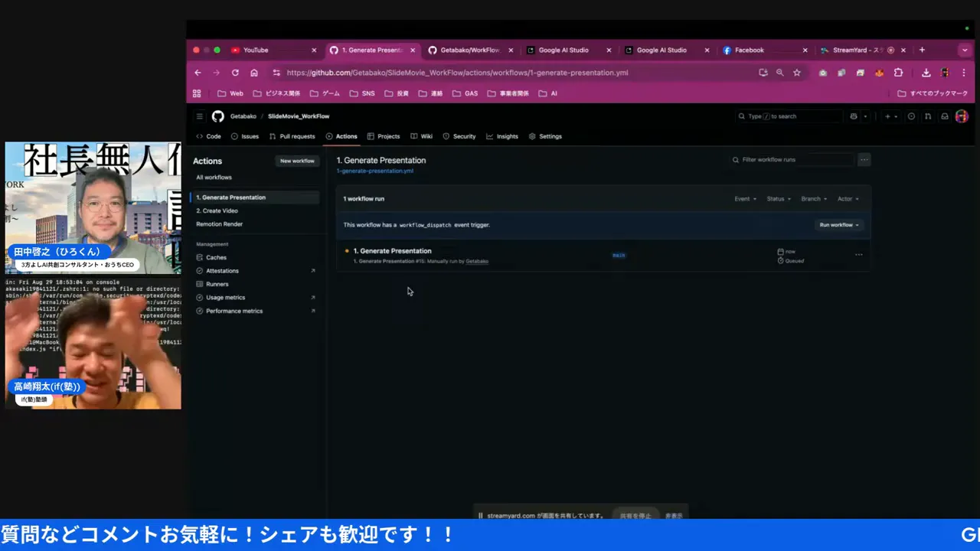This screenshot has height=551, width=980.
Task: Select the Usage metrics sidebar item
Action: (225, 297)
